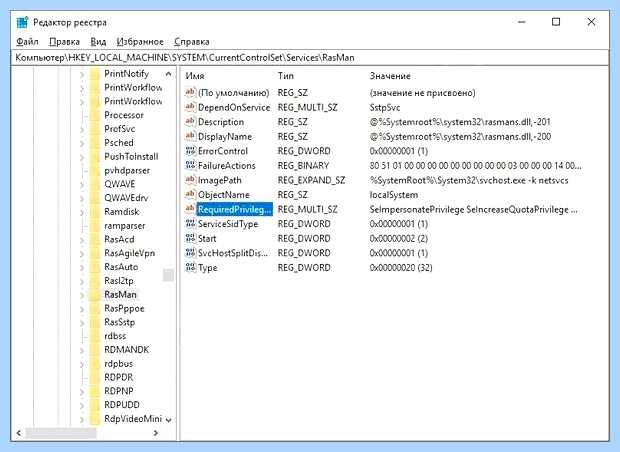The height and width of the screenshot is (452, 620).
Task: Click the 0x00000020 (32) value data
Action: point(401,268)
